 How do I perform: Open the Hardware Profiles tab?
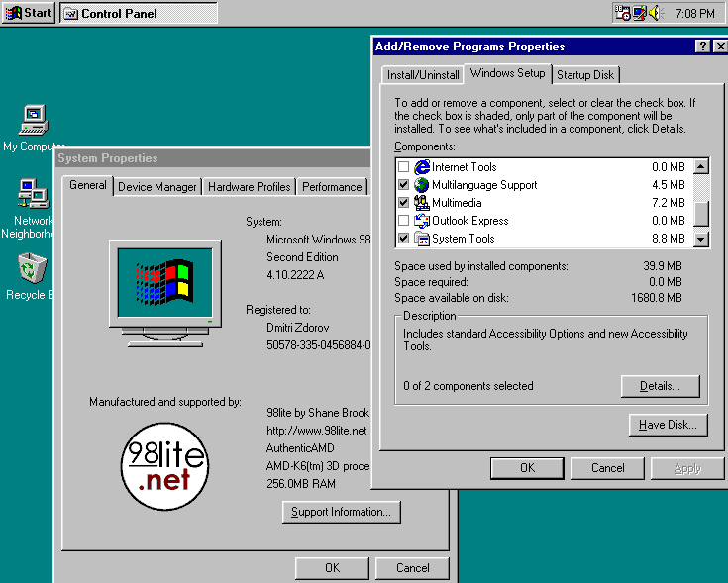[250, 187]
